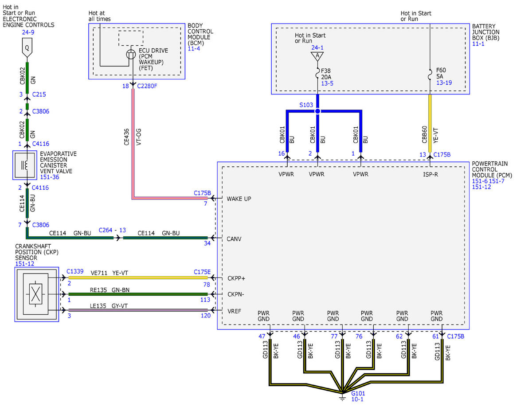Select the C2280F connector label
532x411 pixels.
click(146, 86)
